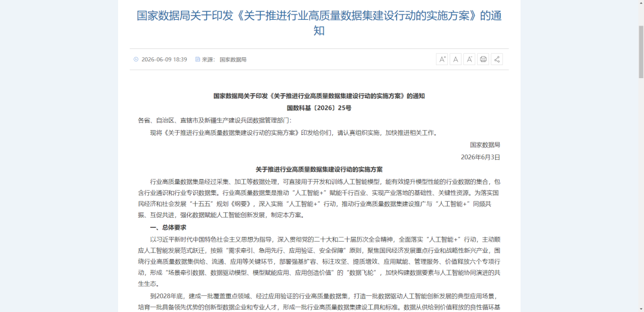Click section heading 一、总体要求
Viewport: 644px width, 312px height.
pyautogui.click(x=168, y=227)
